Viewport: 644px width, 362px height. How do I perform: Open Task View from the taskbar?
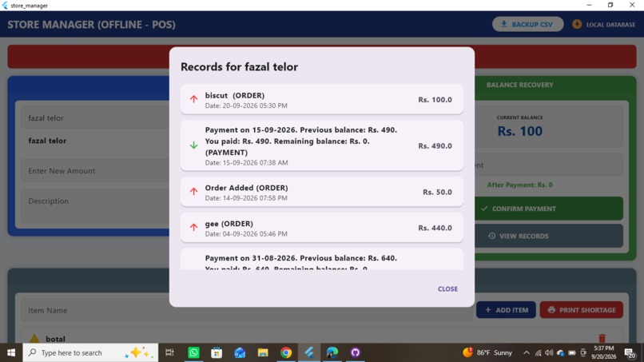coord(169,352)
